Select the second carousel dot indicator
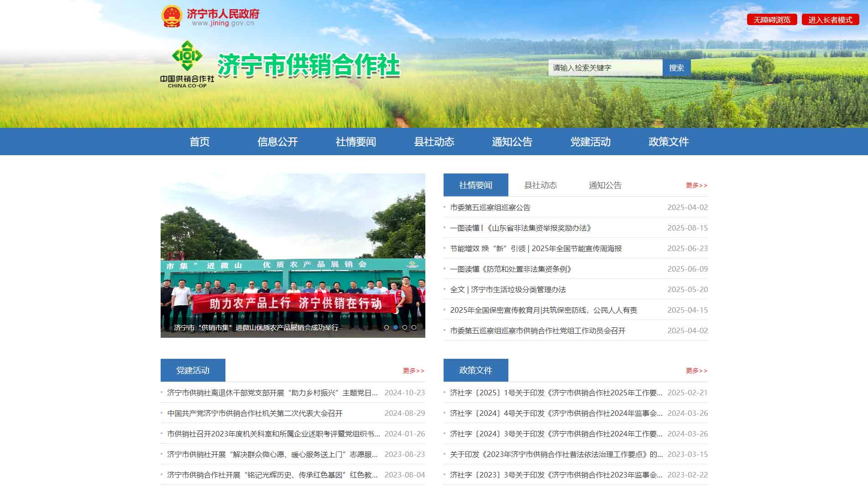Image resolution: width=868 pixels, height=493 pixels. pyautogui.click(x=396, y=327)
